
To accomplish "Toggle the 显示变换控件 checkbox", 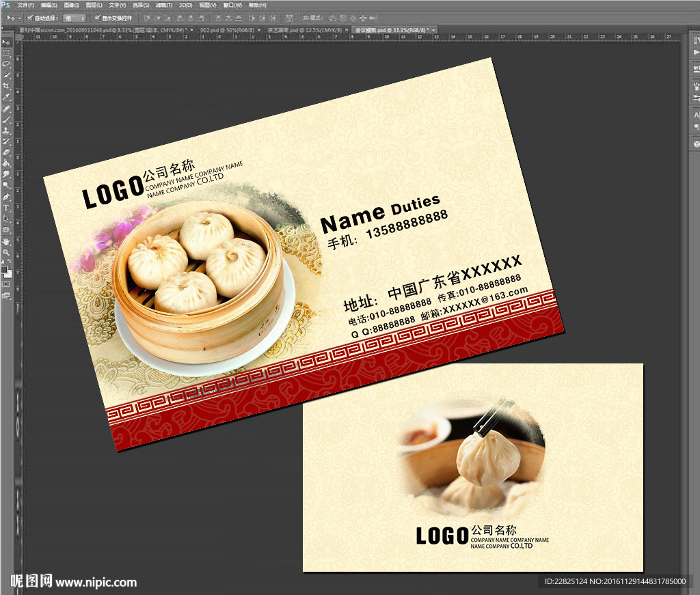I will (97, 18).
